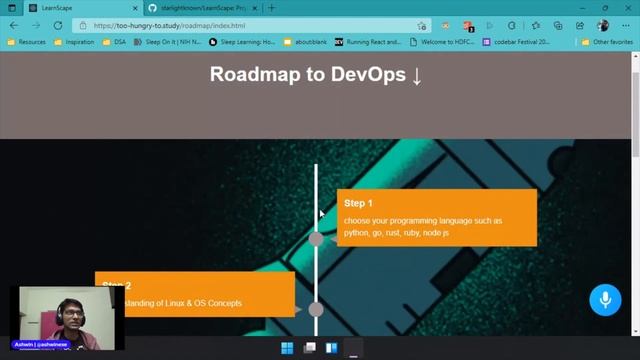Click the Share icon in browser toolbar

tap(580, 26)
